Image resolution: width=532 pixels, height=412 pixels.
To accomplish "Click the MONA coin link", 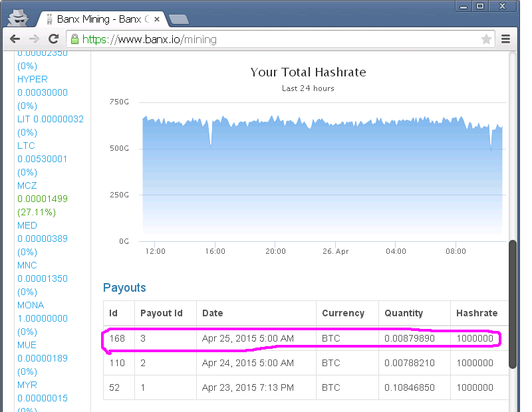I will click(31, 305).
